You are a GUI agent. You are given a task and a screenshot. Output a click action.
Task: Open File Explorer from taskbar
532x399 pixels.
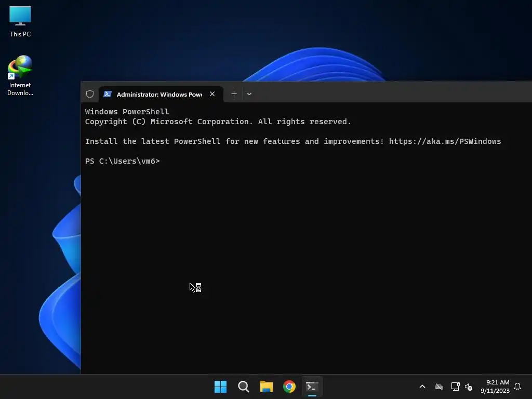pyautogui.click(x=267, y=387)
